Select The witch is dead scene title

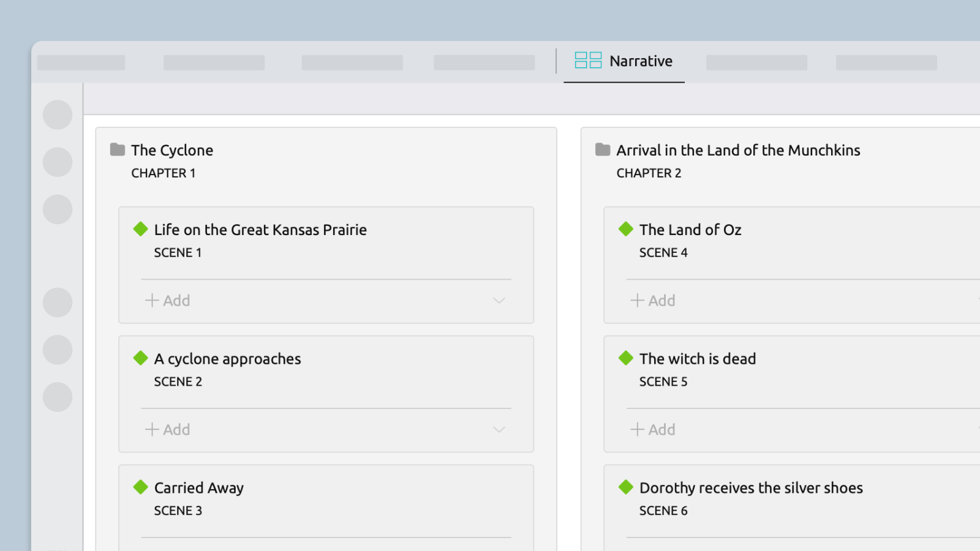pos(698,359)
